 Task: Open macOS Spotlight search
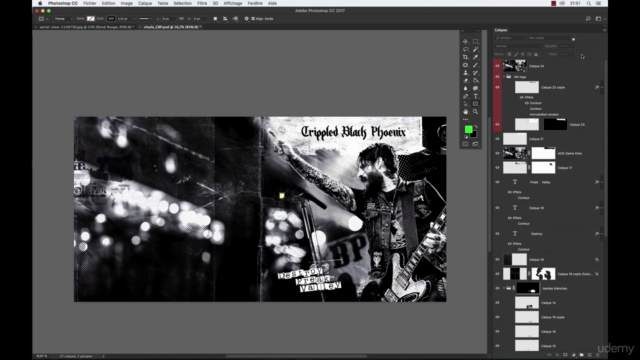(x=589, y=3)
